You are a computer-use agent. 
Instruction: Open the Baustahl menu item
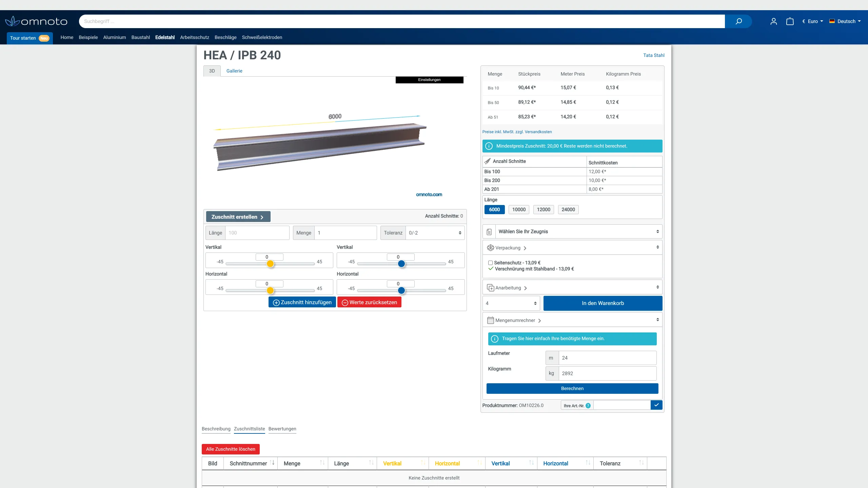[x=141, y=37]
